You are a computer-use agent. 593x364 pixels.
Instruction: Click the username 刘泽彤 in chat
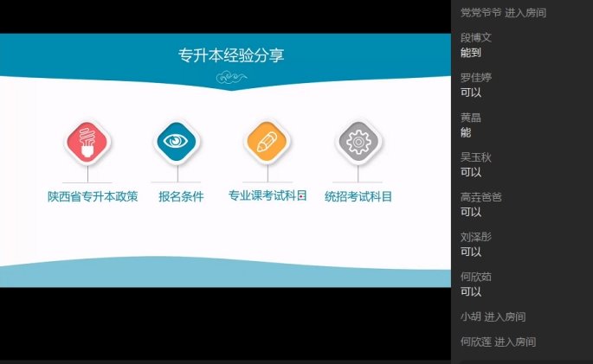coord(476,237)
